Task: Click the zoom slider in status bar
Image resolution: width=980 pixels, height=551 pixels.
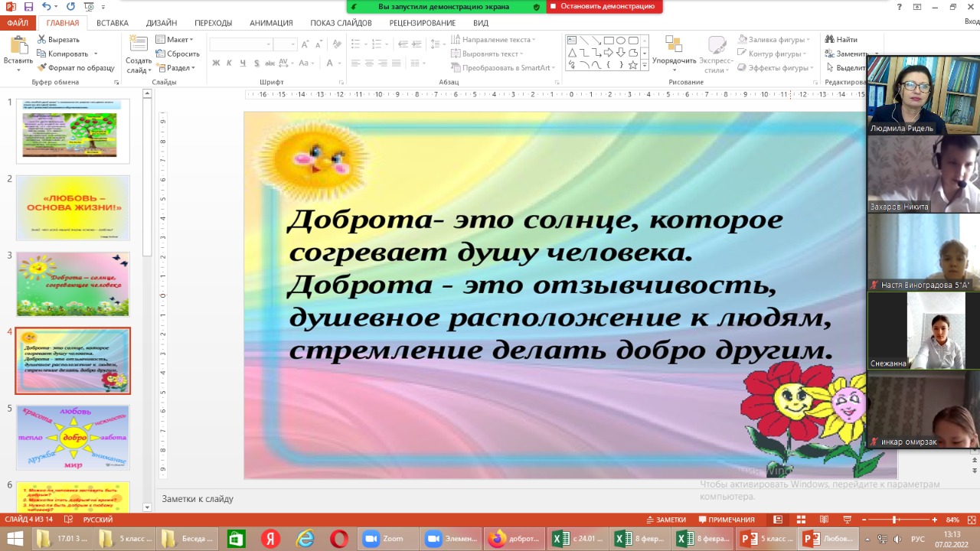Action: (895, 520)
